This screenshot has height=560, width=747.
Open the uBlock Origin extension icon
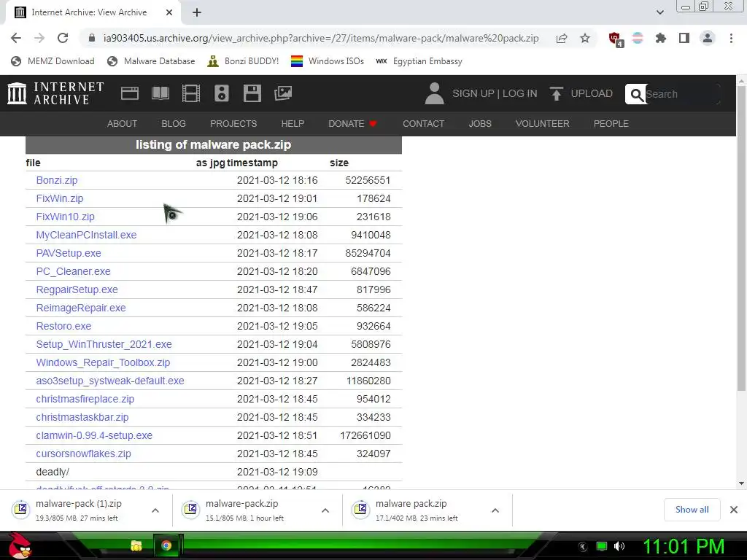(615, 39)
